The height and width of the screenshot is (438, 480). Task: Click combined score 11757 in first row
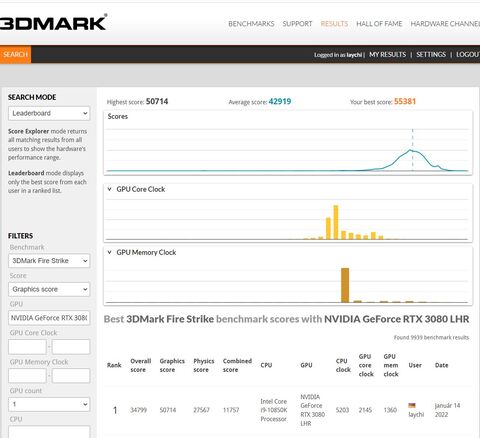click(231, 410)
